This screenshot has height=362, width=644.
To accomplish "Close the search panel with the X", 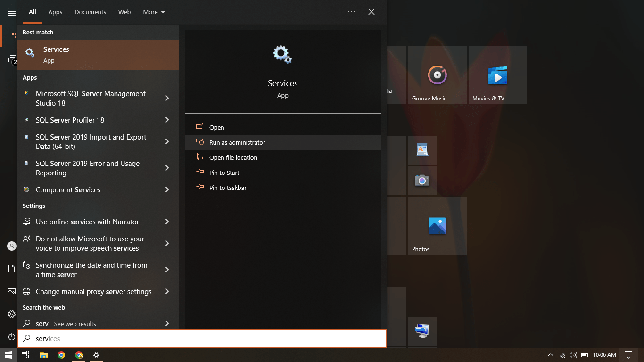I will coord(372,12).
